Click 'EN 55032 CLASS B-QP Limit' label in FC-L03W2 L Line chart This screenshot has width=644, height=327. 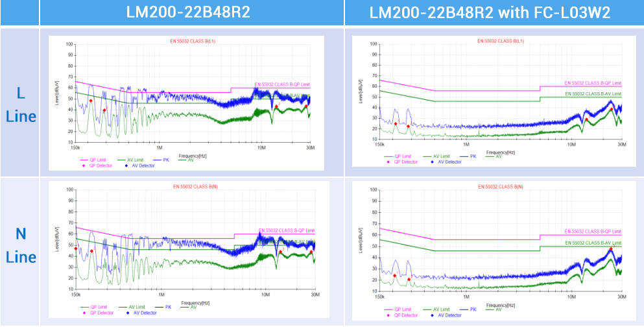coord(593,83)
